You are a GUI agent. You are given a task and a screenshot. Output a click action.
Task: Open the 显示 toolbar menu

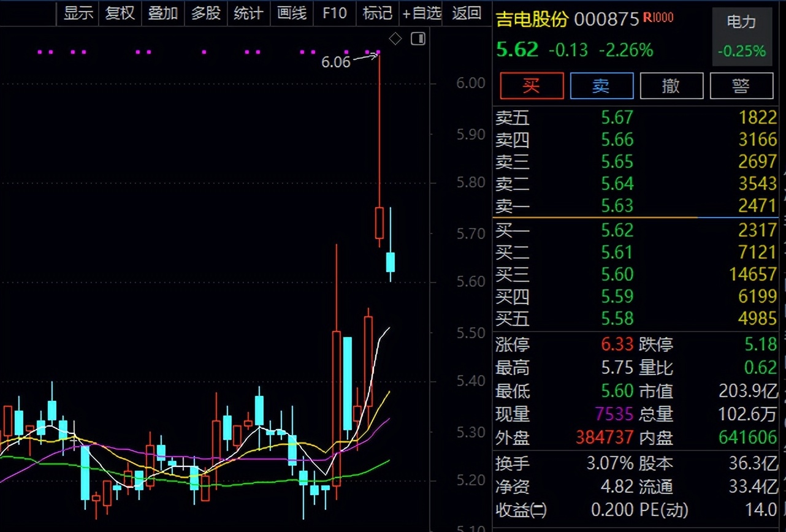coord(78,13)
